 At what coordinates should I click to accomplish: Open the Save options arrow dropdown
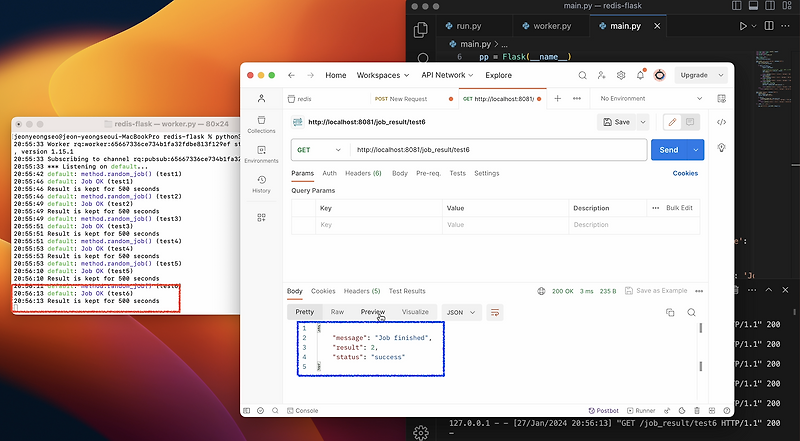(x=643, y=122)
